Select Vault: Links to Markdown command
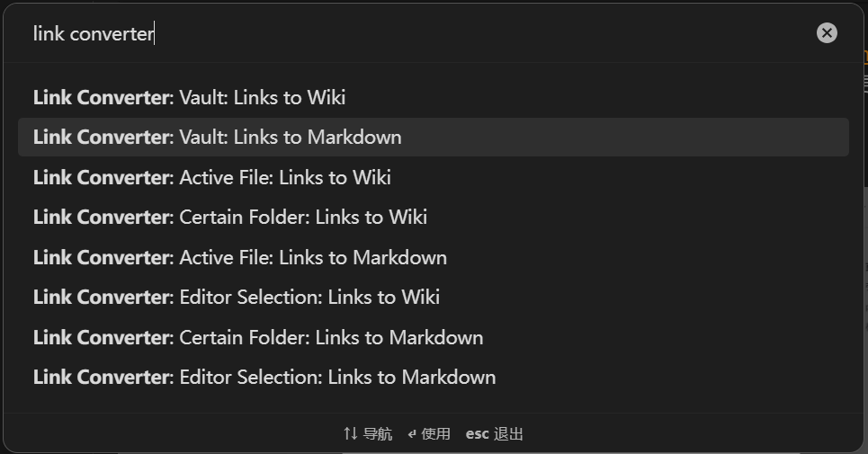This screenshot has height=454, width=868. point(218,138)
